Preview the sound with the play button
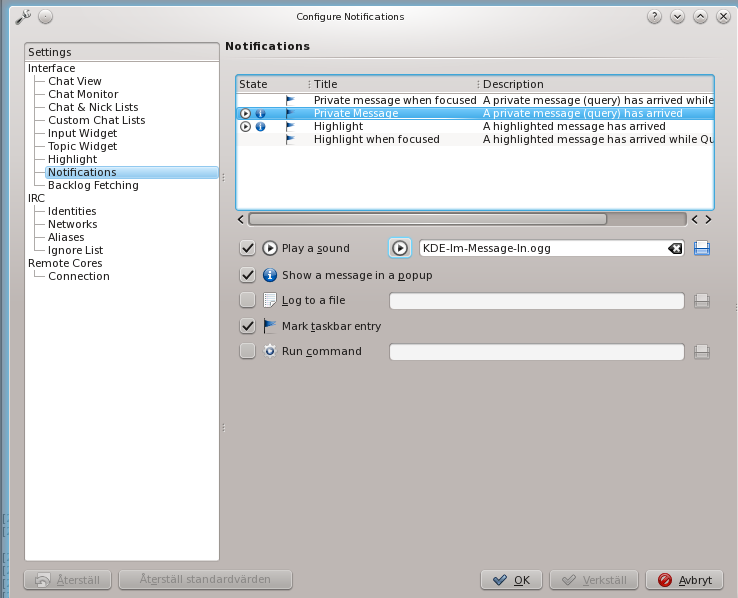Image resolution: width=738 pixels, height=598 pixels. click(x=399, y=248)
